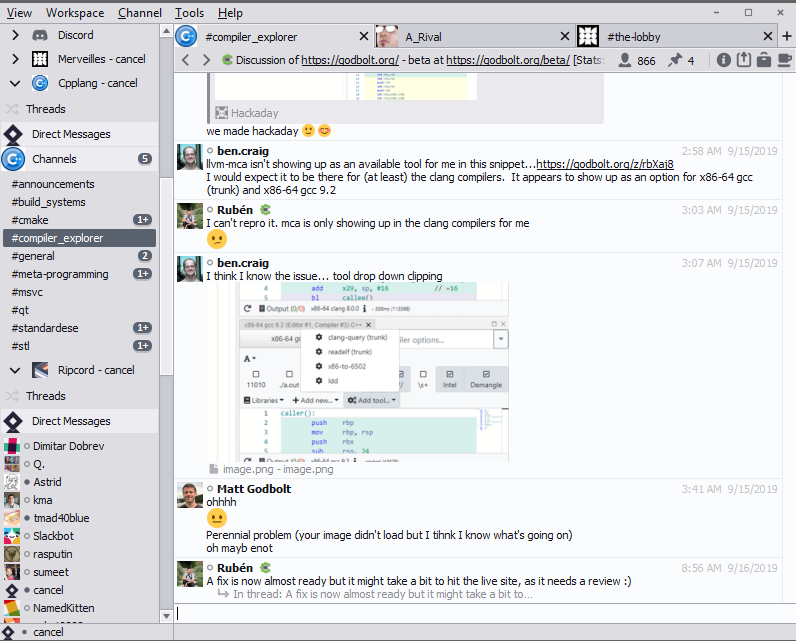This screenshot has width=796, height=641.
Task: Open direct message with Astrid
Action: point(80,482)
